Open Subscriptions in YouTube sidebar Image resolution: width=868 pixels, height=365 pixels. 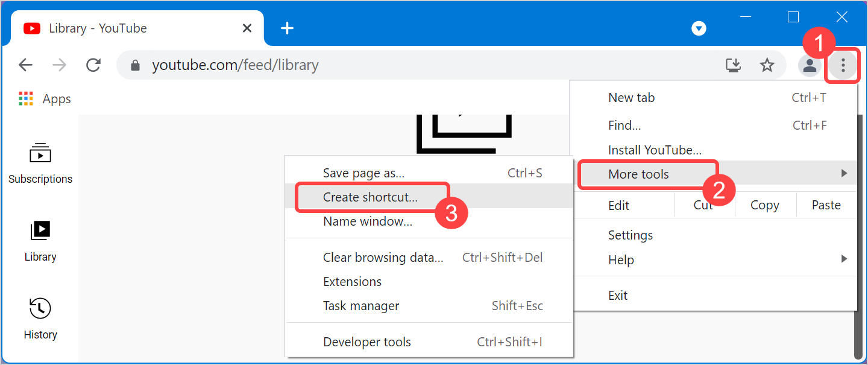(40, 163)
